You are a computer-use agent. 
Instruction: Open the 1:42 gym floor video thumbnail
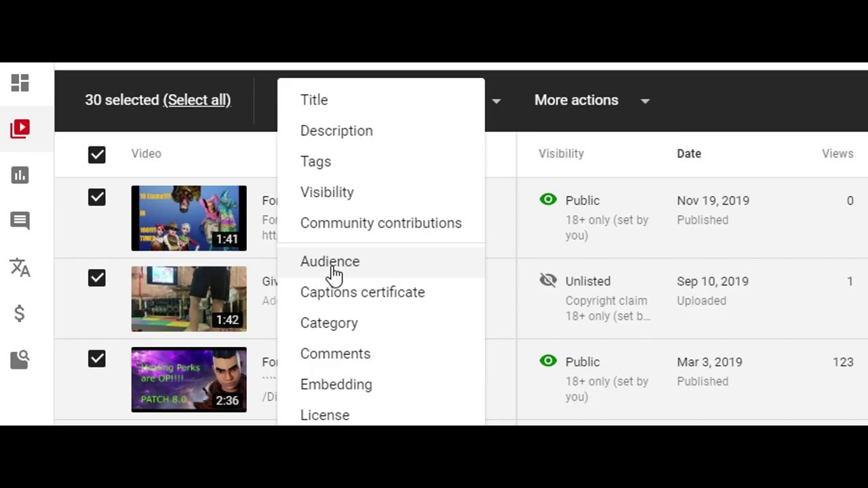coord(189,299)
